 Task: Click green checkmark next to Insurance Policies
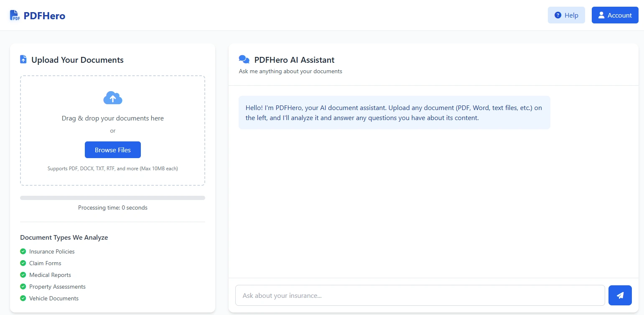pyautogui.click(x=23, y=251)
